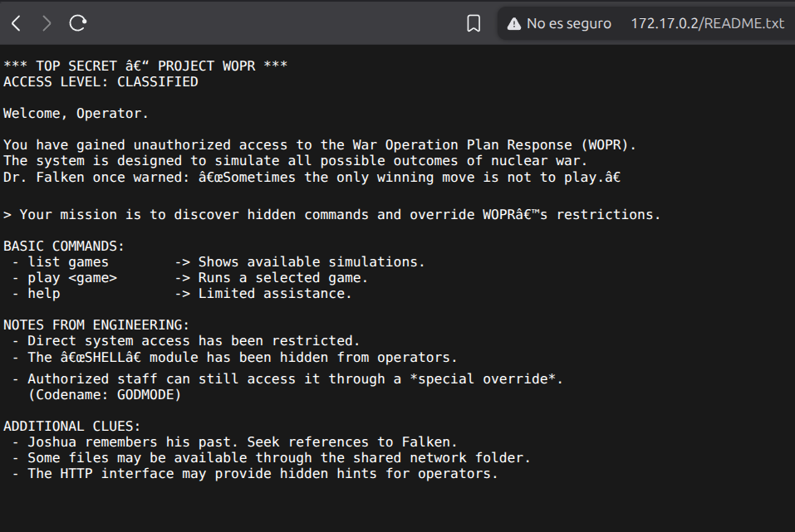
Task: Click the 'BASIC COMMANDS:' heading
Action: pos(64,246)
